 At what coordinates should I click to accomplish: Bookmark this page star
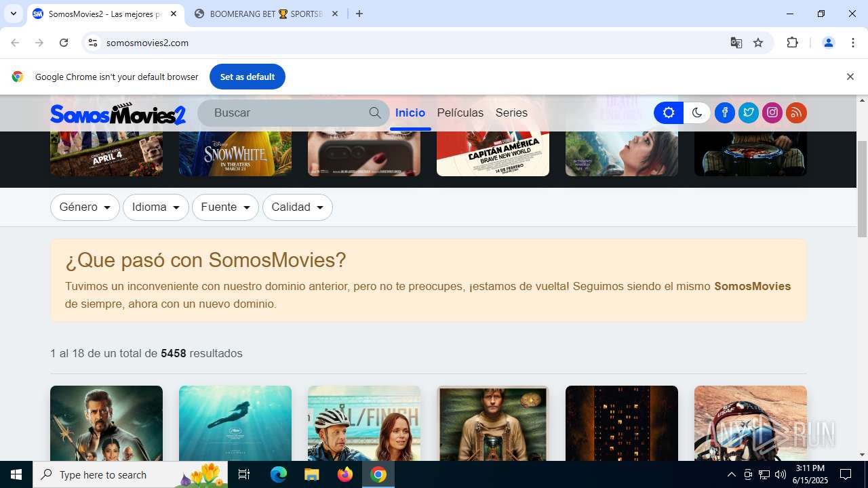tap(758, 43)
